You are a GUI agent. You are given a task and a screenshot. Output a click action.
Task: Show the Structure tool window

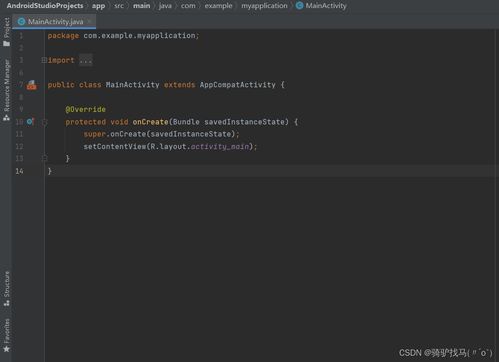click(6, 289)
